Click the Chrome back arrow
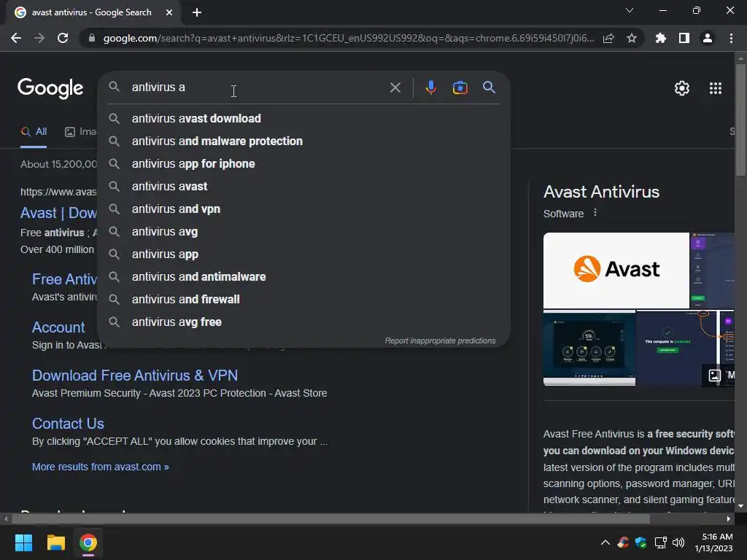 [16, 38]
